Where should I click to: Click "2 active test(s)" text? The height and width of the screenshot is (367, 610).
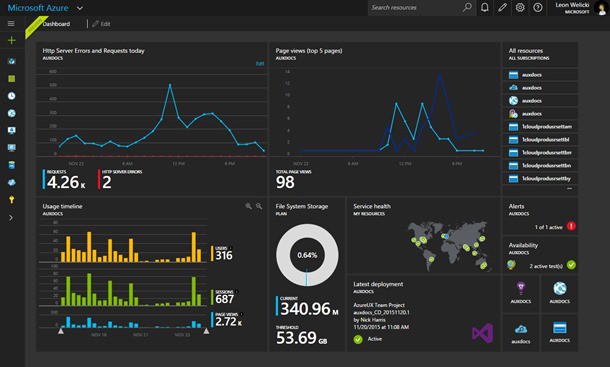click(x=546, y=266)
